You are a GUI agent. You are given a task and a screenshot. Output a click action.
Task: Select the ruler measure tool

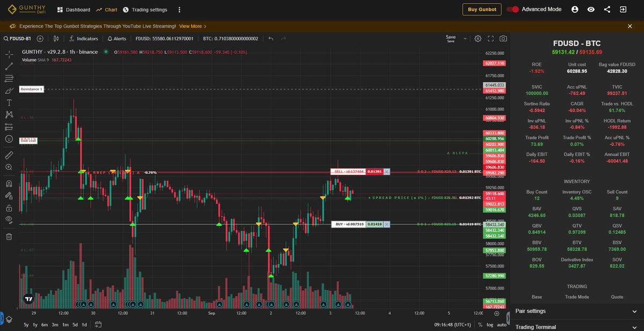click(9, 155)
